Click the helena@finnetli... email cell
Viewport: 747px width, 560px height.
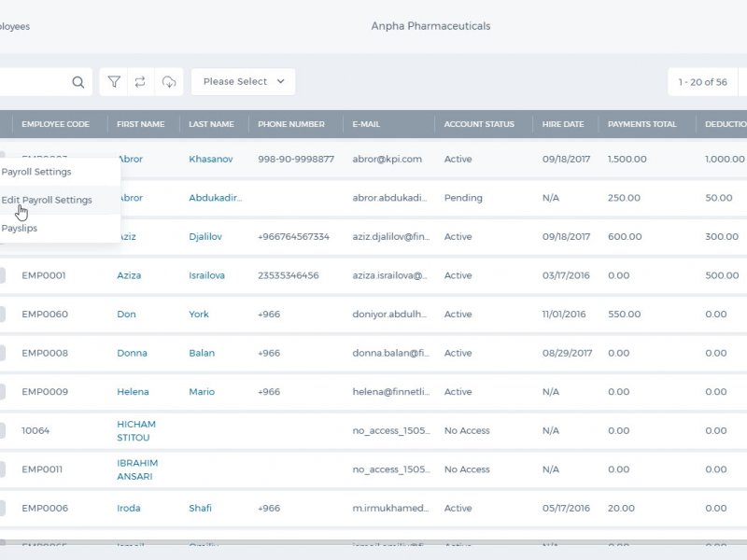pos(391,392)
